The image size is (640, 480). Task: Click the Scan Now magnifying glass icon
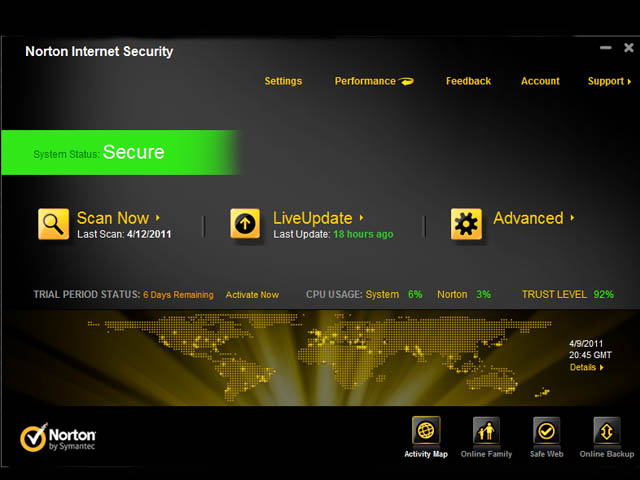(54, 224)
